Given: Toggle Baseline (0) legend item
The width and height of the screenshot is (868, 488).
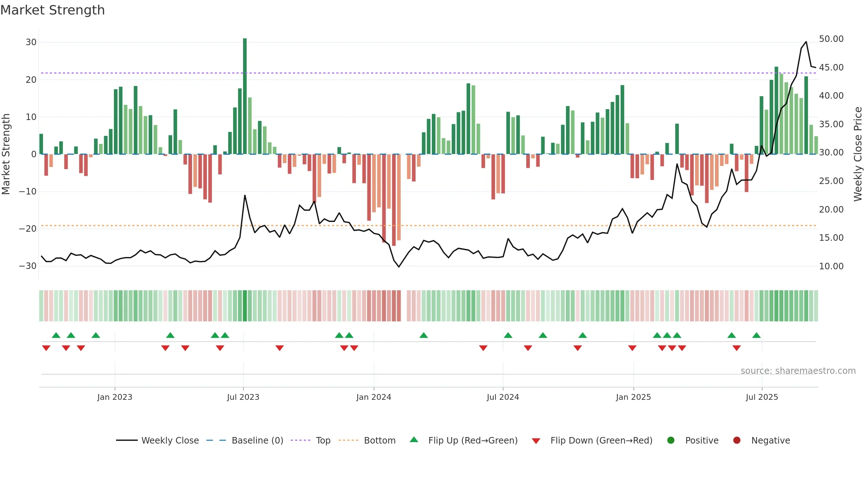Looking at the screenshot, I should (244, 440).
